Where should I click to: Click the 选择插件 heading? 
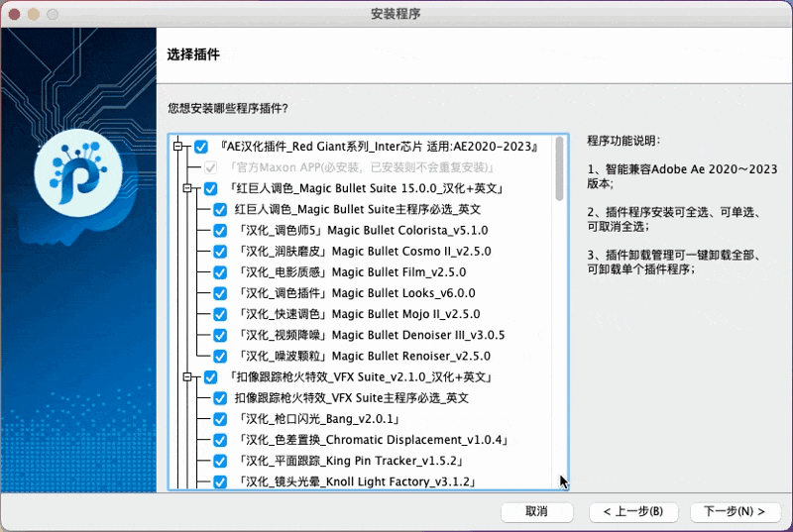[193, 54]
